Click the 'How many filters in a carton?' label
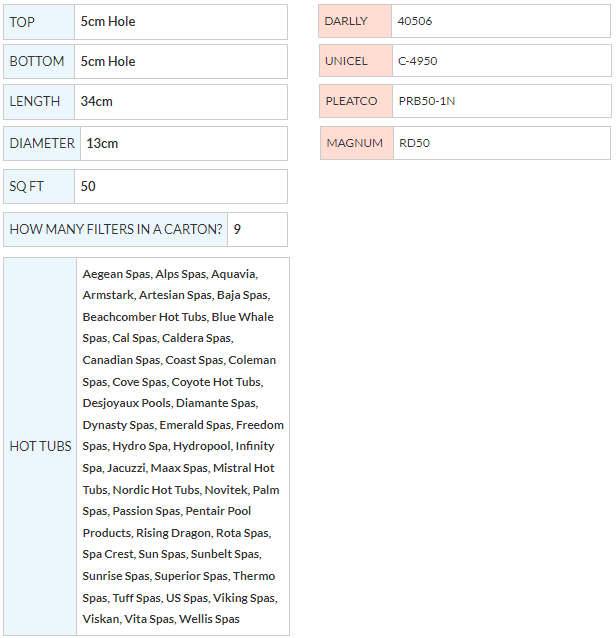Viewport: 616px width, 638px height. pos(115,230)
